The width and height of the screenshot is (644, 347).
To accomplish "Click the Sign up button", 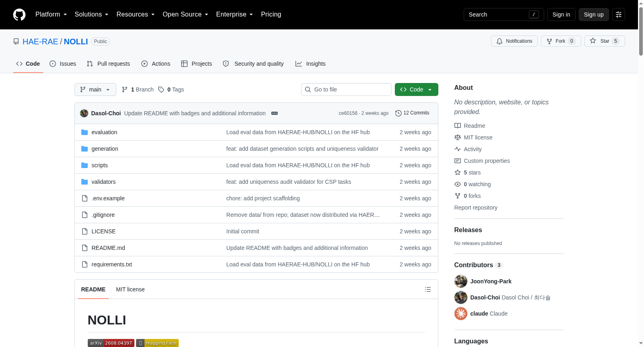I will (x=594, y=15).
